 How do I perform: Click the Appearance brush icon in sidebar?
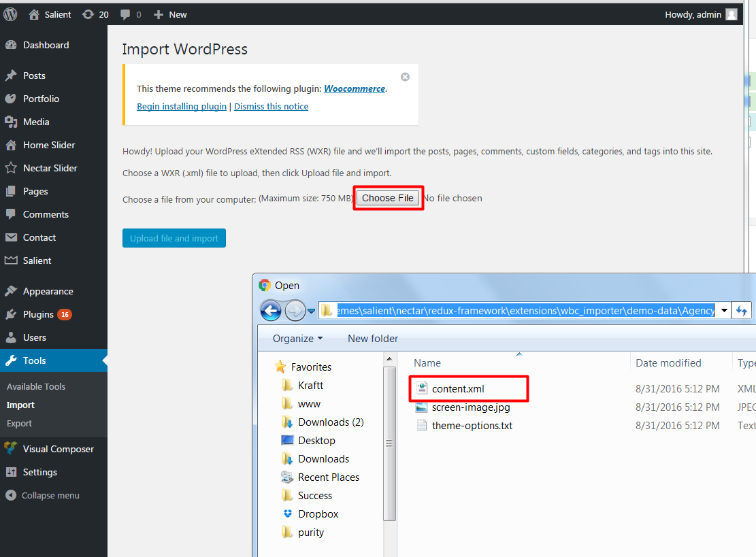click(11, 291)
